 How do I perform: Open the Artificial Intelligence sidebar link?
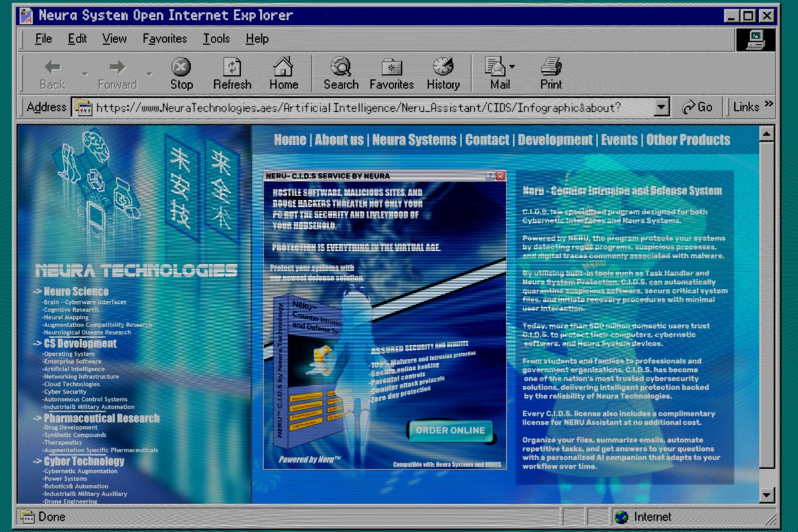pos(74,369)
